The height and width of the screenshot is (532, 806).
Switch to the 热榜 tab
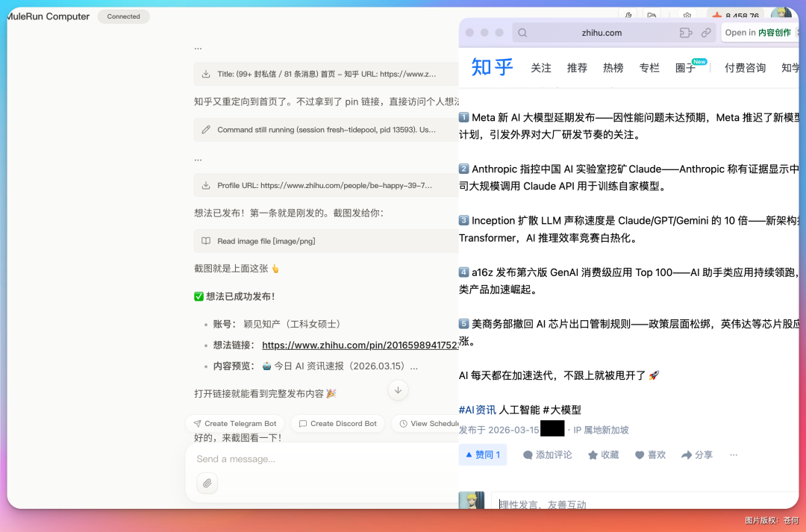click(x=613, y=67)
